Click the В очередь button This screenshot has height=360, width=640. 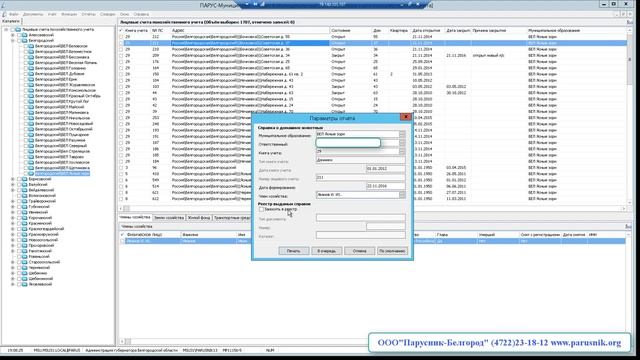click(327, 251)
